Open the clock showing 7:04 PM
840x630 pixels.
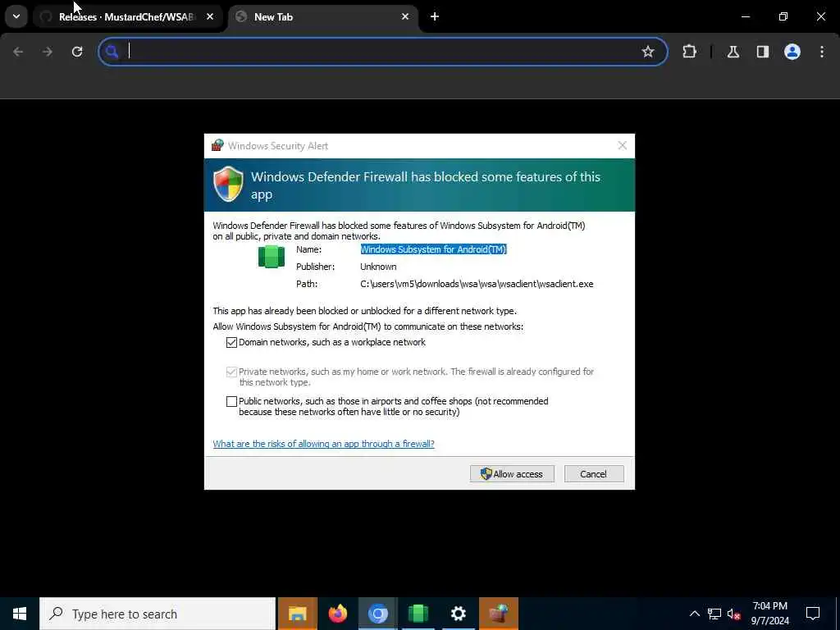769,614
